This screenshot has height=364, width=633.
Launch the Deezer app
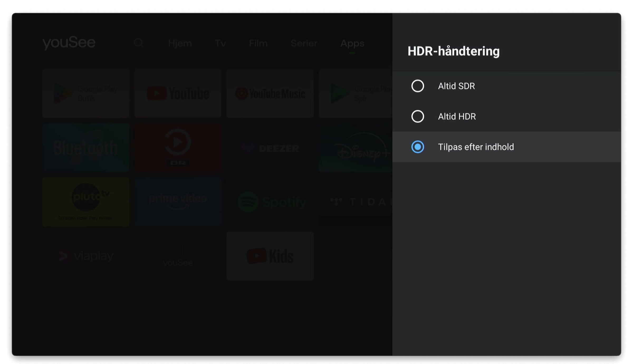[x=270, y=148]
